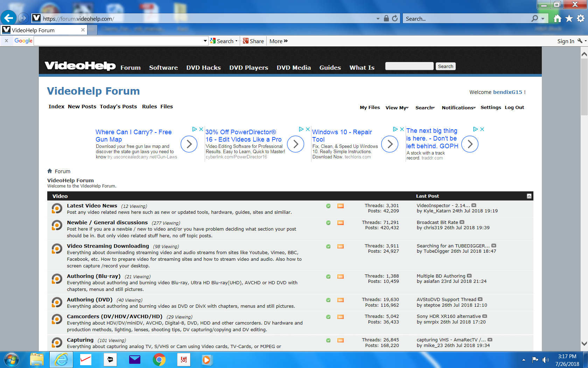
Task: Click the browser address bar URL
Action: (78, 19)
